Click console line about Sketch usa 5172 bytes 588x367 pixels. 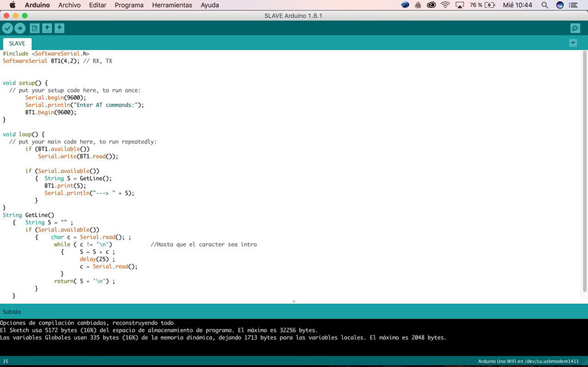pyautogui.click(x=159, y=330)
